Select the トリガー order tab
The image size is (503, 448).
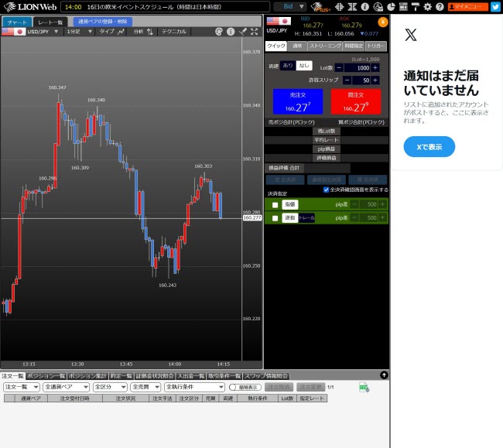(376, 46)
